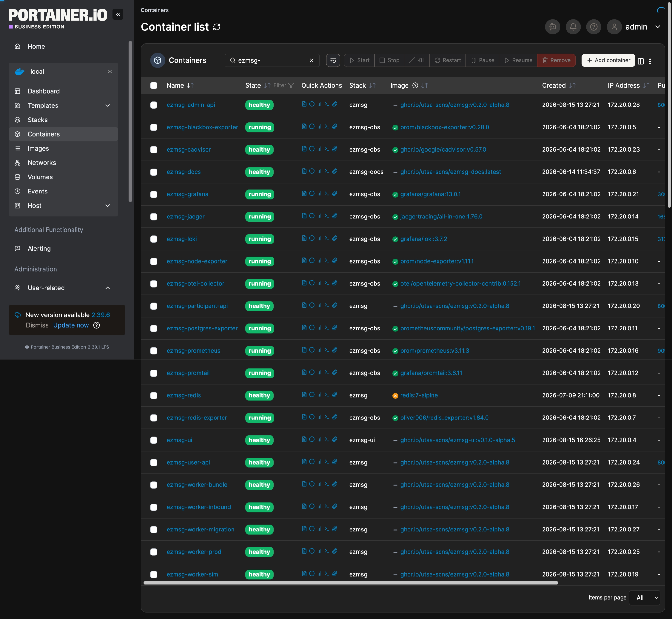Open the Items per page dropdown

pos(645,598)
